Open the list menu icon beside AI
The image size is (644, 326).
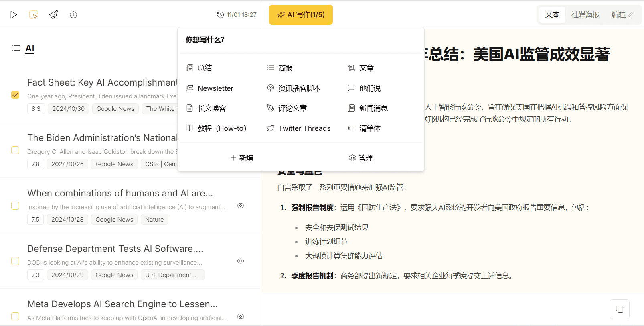[x=16, y=48]
